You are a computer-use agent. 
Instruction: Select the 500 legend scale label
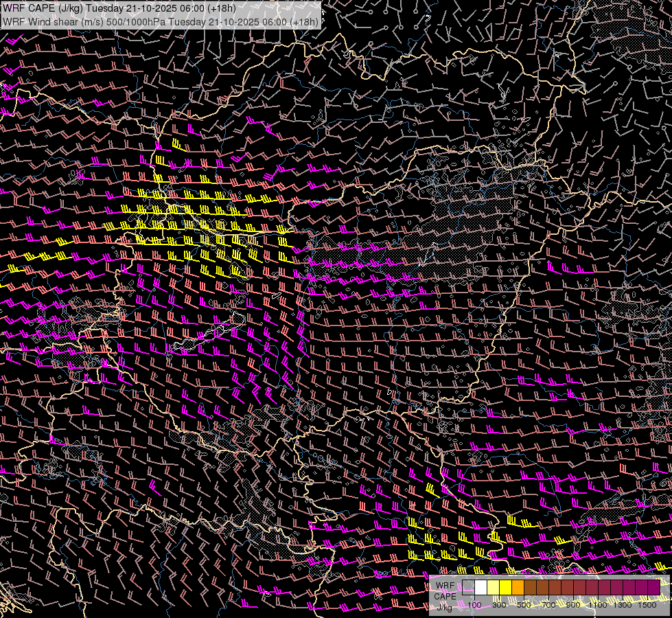pyautogui.click(x=524, y=605)
